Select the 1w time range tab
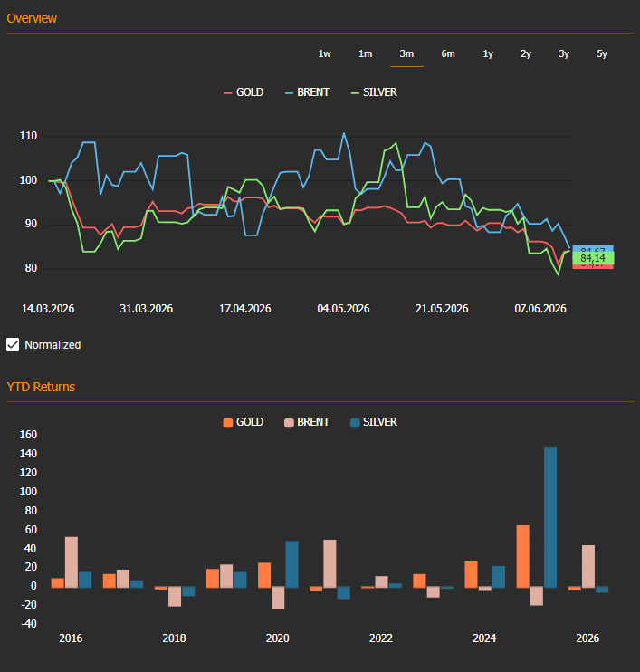Viewport: 640px width, 672px height. [x=324, y=53]
